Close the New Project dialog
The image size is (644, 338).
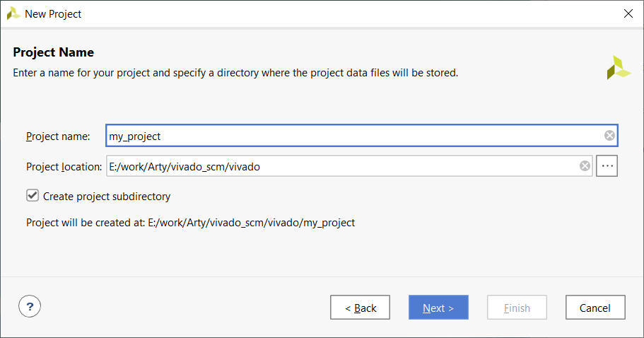(628, 13)
